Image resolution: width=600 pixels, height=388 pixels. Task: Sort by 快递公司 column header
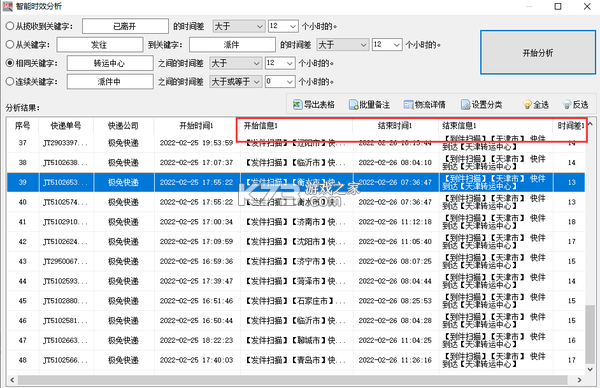(124, 126)
